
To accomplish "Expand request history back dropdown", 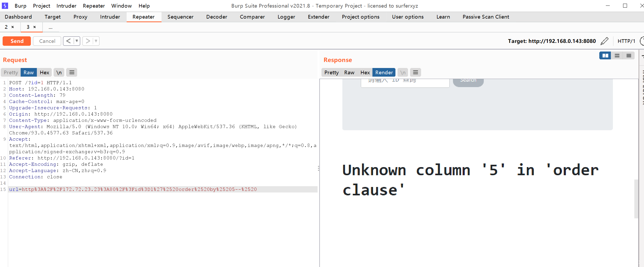I will pos(77,41).
